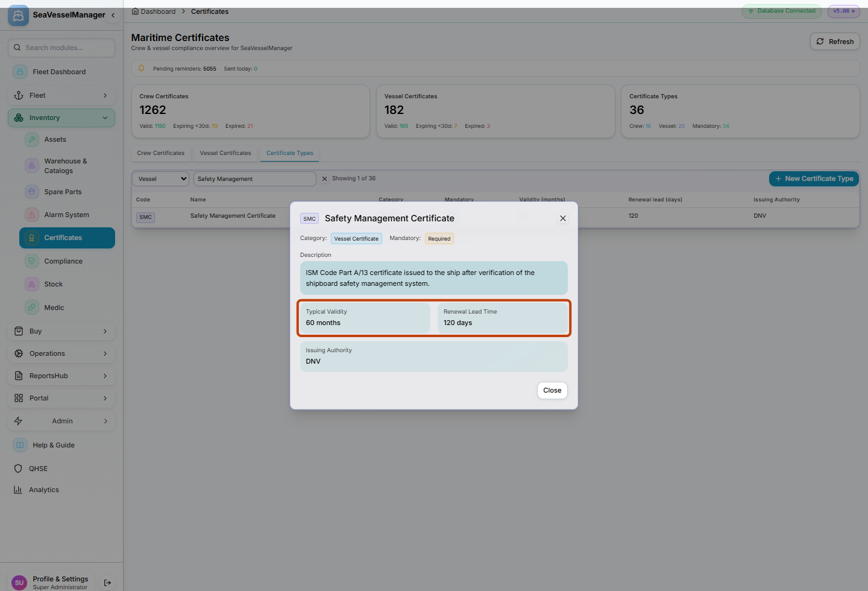Open the Vessel category dropdown

click(161, 179)
